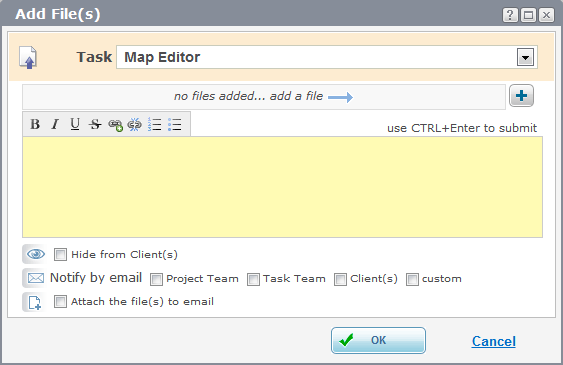Open help with the question mark button

coord(510,15)
